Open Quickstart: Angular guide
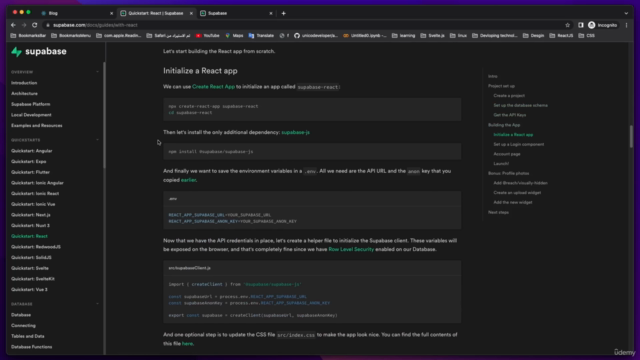This screenshot has height=360, width=640. click(32, 151)
